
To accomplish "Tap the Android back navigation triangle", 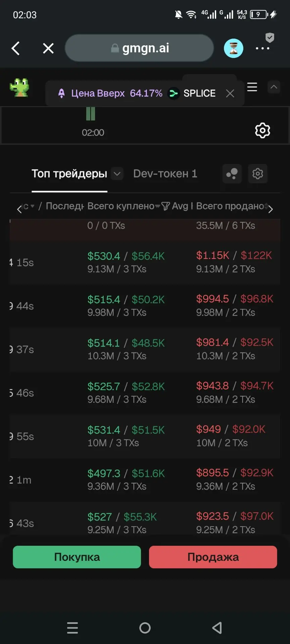I will tap(217, 628).
